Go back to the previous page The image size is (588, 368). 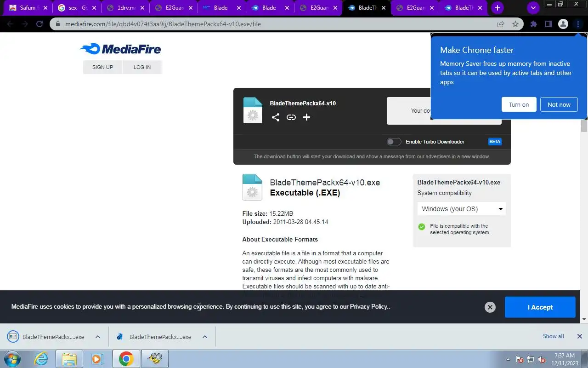coord(10,24)
